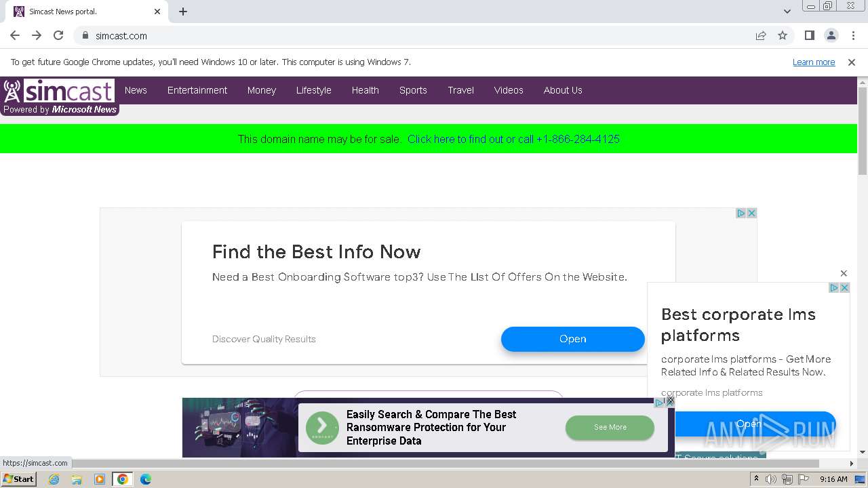Click the AdChoices icon on bottom banner
The height and width of the screenshot is (488, 868).
[x=659, y=403]
